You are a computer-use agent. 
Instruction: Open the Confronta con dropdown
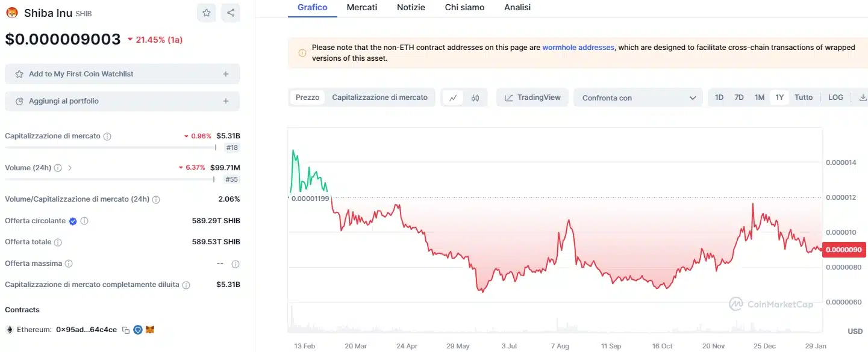(x=638, y=98)
